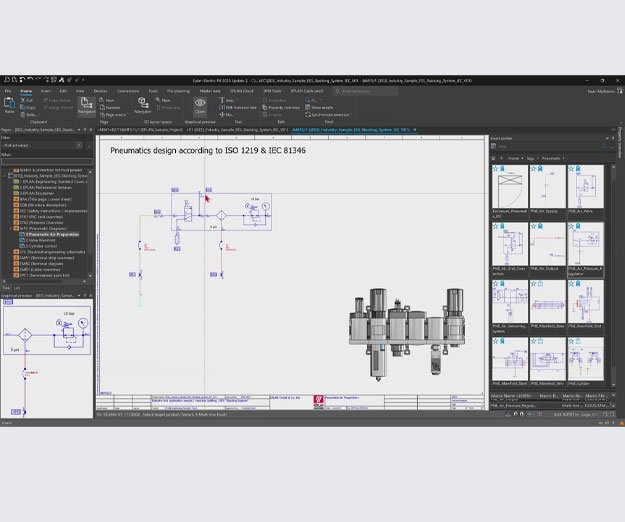Click the Pages tree horizontal scrollbar
This screenshot has height=522, width=625.
coord(45,281)
